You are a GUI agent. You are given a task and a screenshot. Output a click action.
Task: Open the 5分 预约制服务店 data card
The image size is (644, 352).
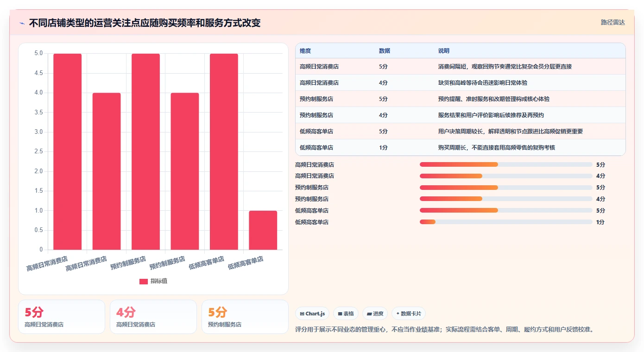click(x=245, y=317)
